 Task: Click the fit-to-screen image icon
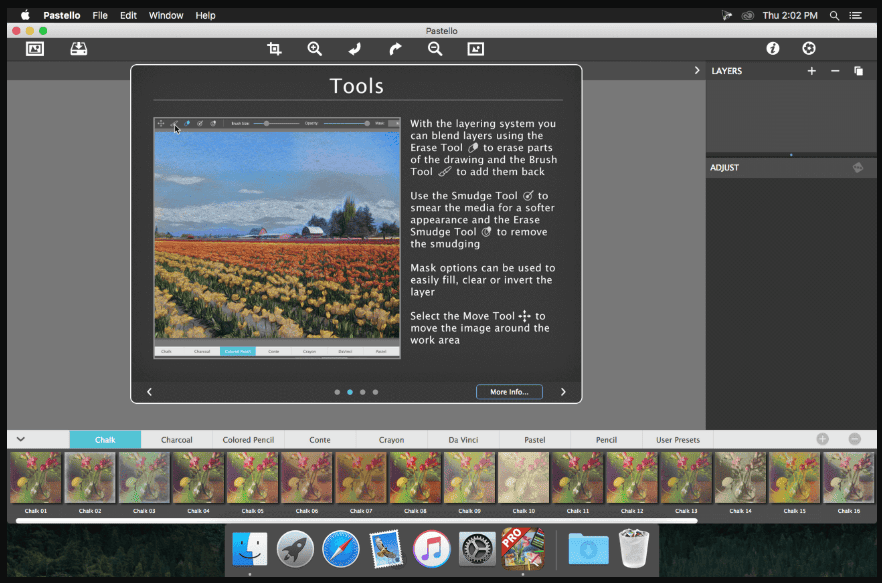(475, 49)
